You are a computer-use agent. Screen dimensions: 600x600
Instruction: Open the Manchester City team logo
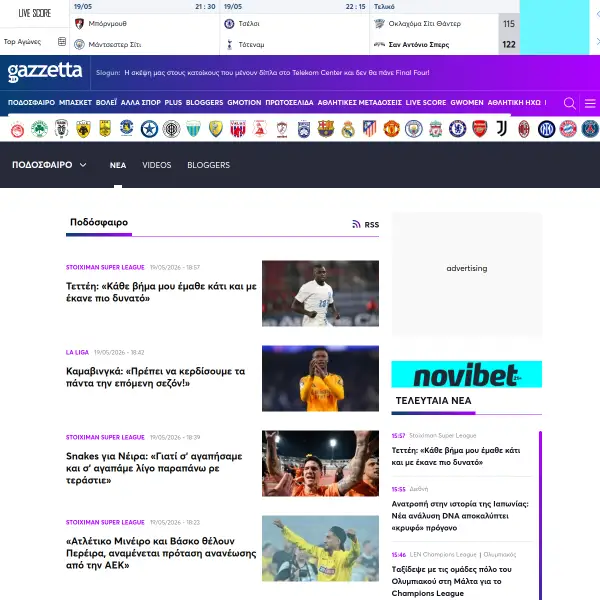click(414, 129)
